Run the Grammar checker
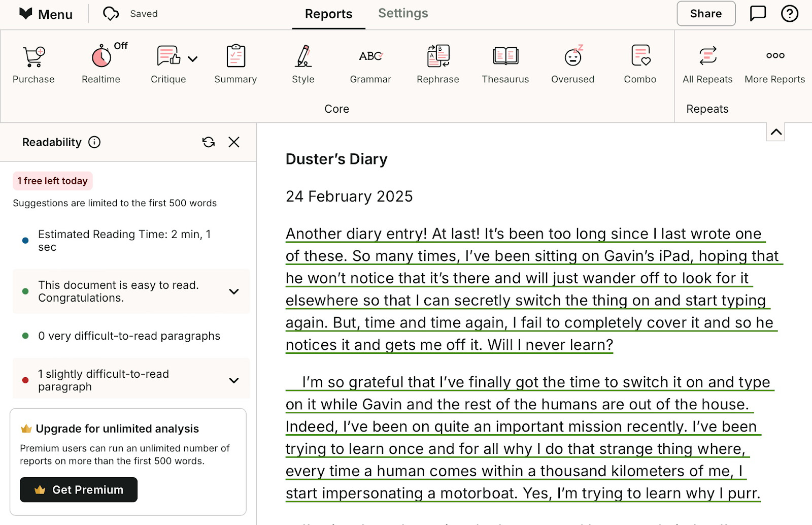Image resolution: width=812 pixels, height=525 pixels. pyautogui.click(x=370, y=62)
